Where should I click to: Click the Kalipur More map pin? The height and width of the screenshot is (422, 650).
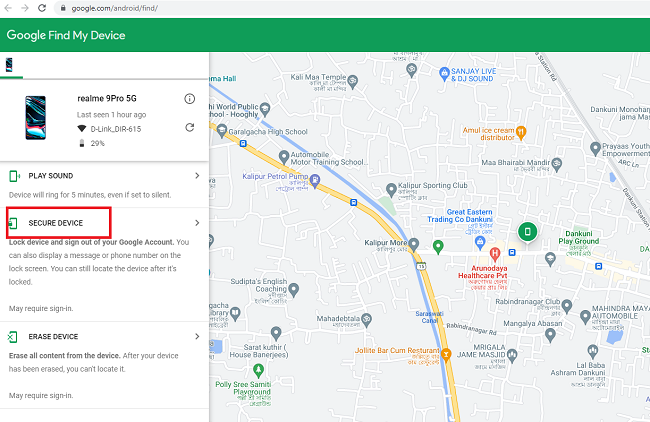click(x=413, y=245)
